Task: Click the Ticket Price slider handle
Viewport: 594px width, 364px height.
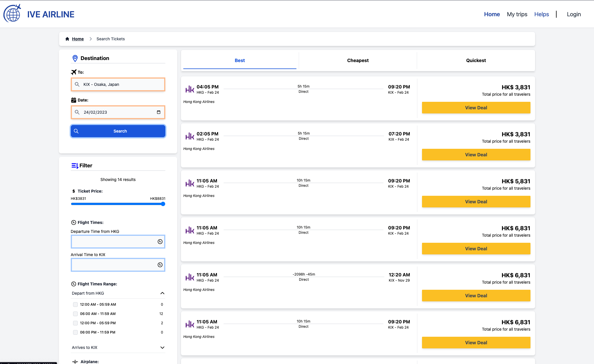Action: click(163, 204)
